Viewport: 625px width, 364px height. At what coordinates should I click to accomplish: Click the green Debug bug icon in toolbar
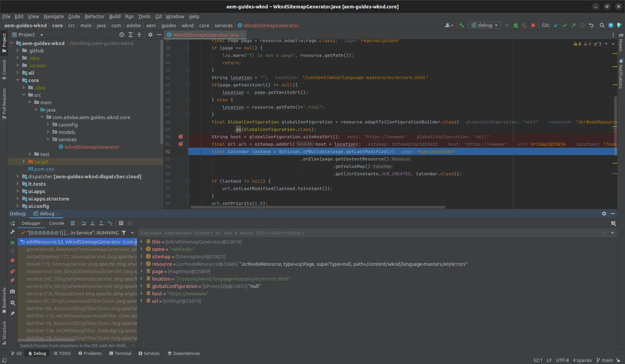(516, 25)
